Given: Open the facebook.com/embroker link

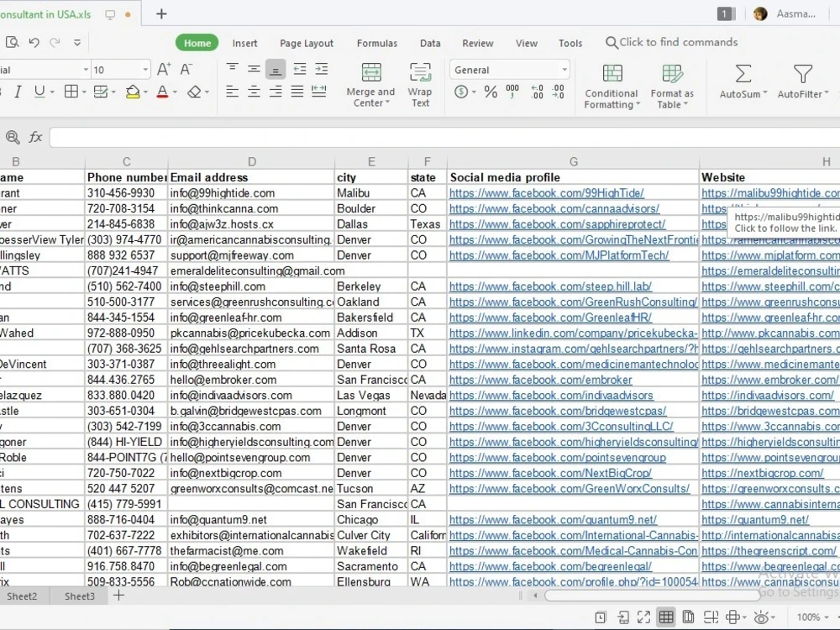Looking at the screenshot, I should [540, 380].
